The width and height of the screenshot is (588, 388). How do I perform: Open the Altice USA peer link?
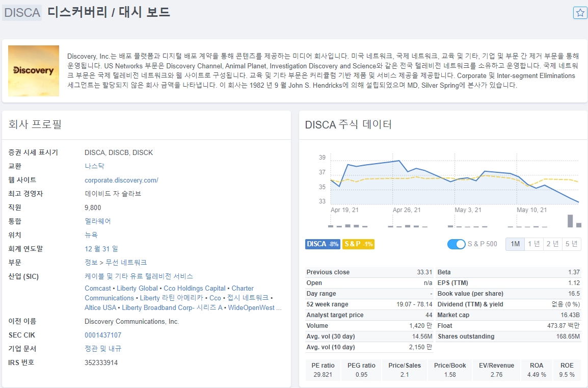tap(100, 308)
